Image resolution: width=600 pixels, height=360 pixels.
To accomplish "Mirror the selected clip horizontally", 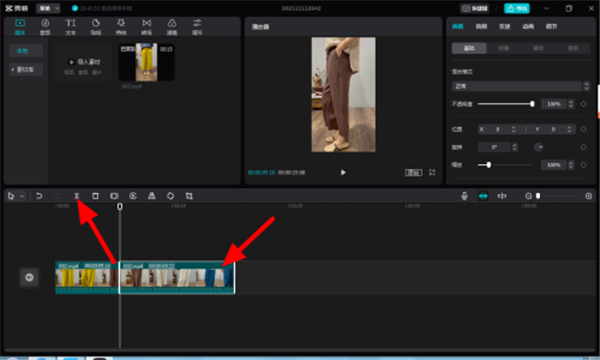I will point(152,196).
